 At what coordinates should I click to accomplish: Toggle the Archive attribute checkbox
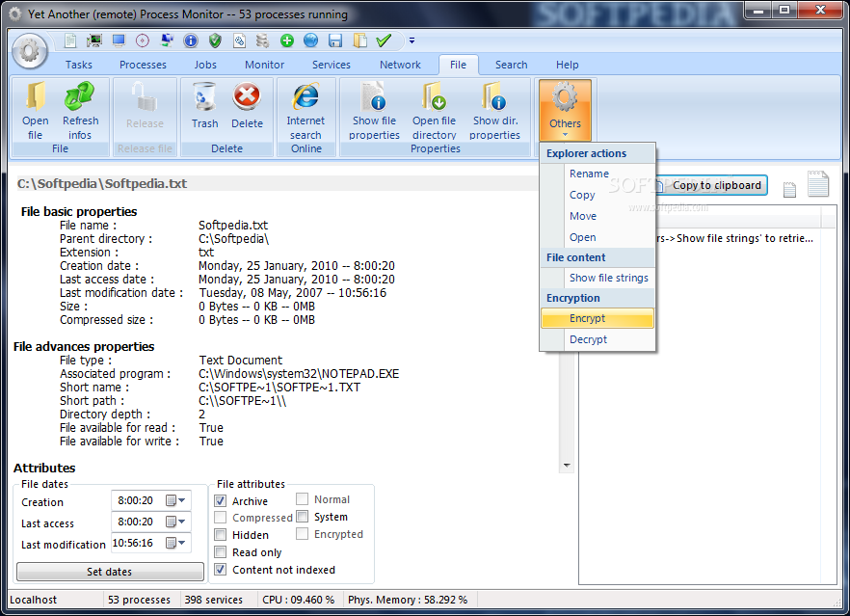pos(220,500)
